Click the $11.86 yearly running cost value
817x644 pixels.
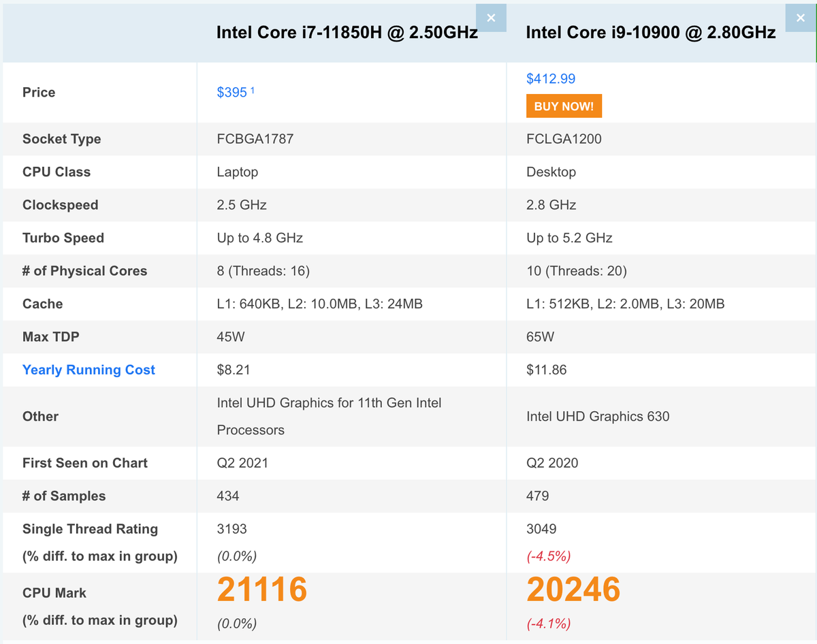(x=546, y=370)
